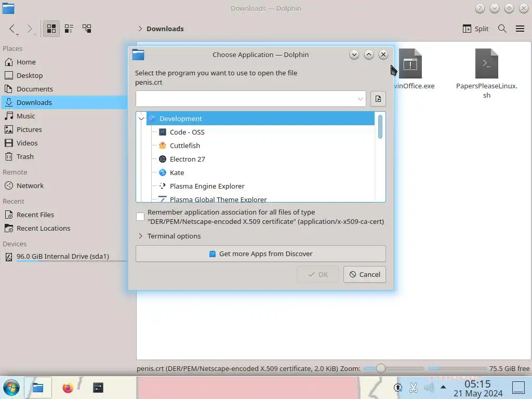Image resolution: width=532 pixels, height=399 pixels.
Task: Select the PapersPleaseLinux.sh file
Action: coord(486,73)
